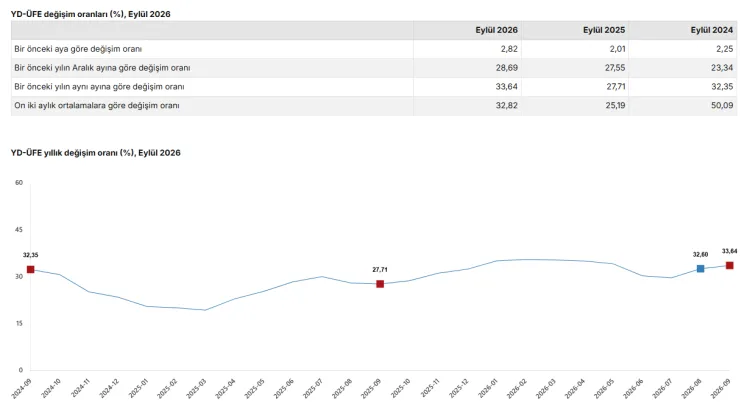
Task: Click the table value 23,34
Action: click(722, 68)
